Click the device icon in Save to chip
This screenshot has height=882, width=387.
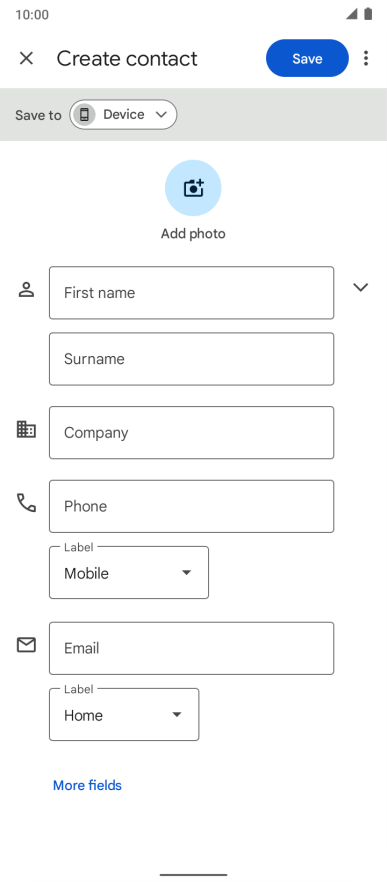pyautogui.click(x=84, y=115)
